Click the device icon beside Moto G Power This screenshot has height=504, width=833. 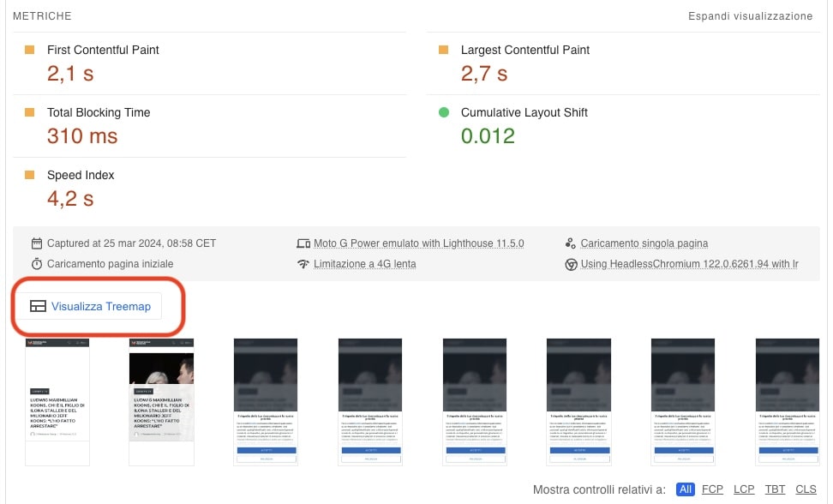click(303, 243)
